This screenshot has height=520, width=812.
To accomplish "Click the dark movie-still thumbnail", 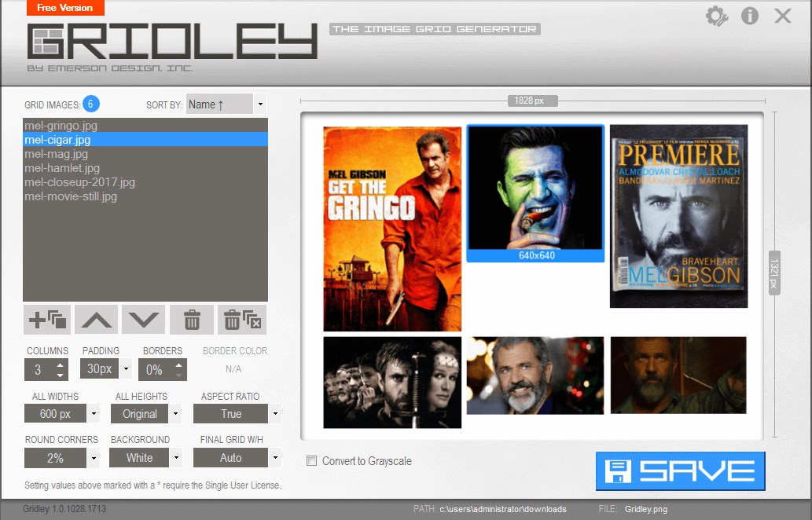I will point(679,375).
